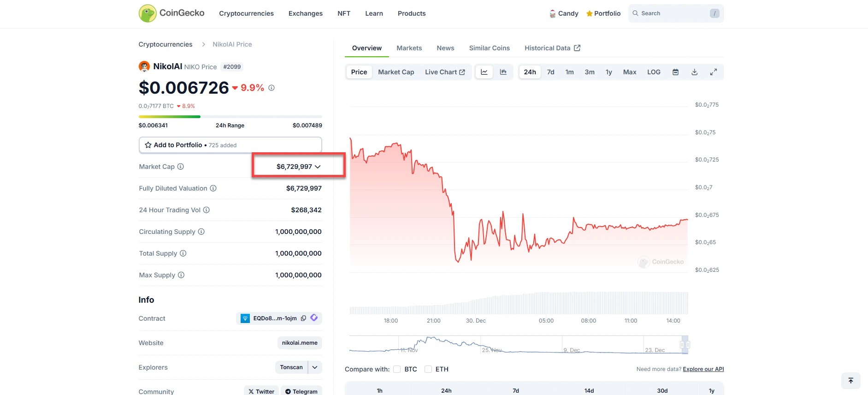Copy the NIKO contract address

(303, 318)
